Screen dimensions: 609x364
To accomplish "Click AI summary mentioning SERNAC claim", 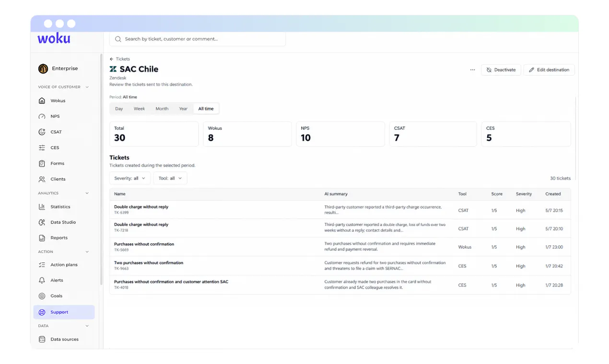I will pos(385,266).
